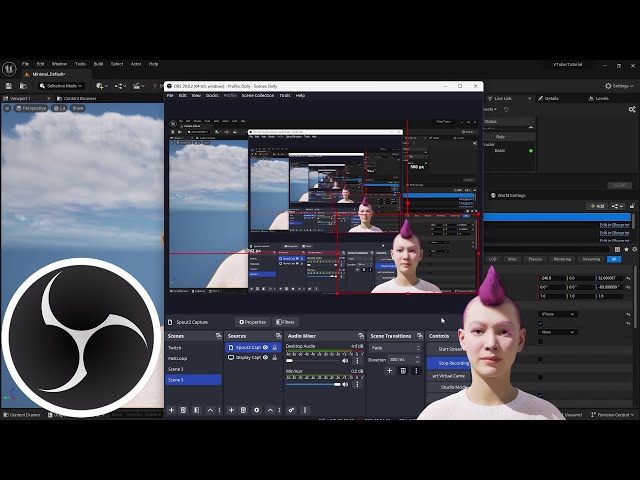640x480 pixels.
Task: Click the Lit view mode button
Action: coord(60,108)
